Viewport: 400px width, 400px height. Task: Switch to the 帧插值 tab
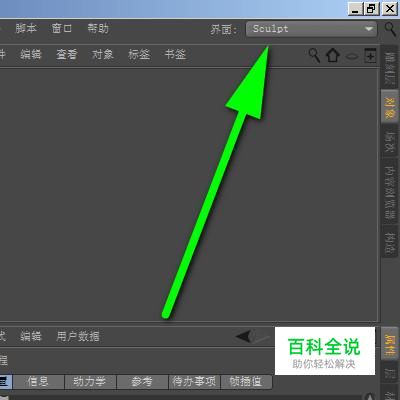click(x=246, y=382)
